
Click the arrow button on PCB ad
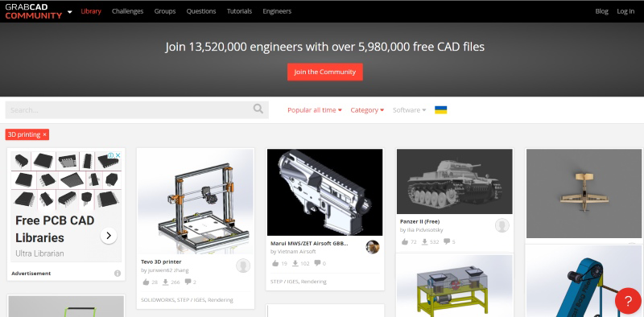109,236
